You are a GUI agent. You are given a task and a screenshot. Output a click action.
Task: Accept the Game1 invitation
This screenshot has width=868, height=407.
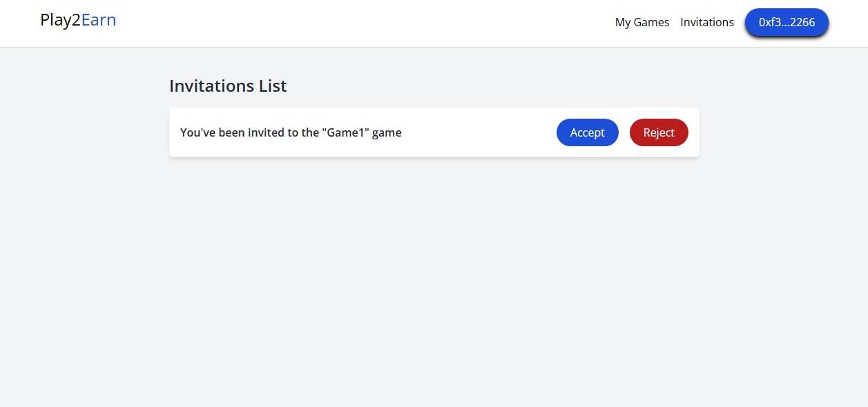pos(587,132)
